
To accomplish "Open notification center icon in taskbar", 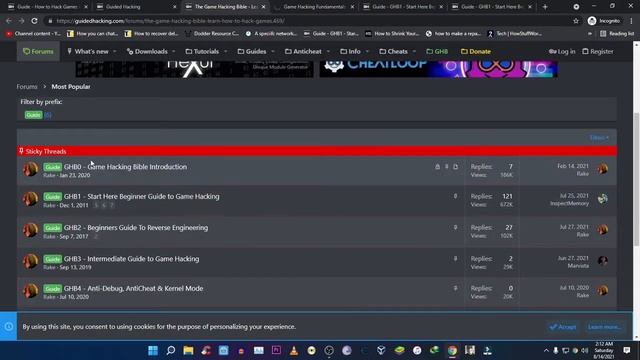I will click(x=627, y=350).
